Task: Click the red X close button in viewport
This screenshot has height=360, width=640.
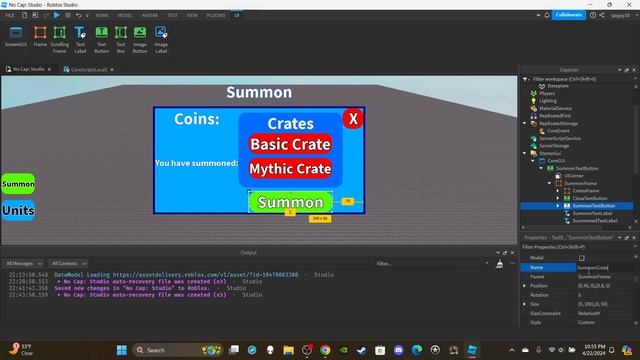Action: click(x=353, y=119)
